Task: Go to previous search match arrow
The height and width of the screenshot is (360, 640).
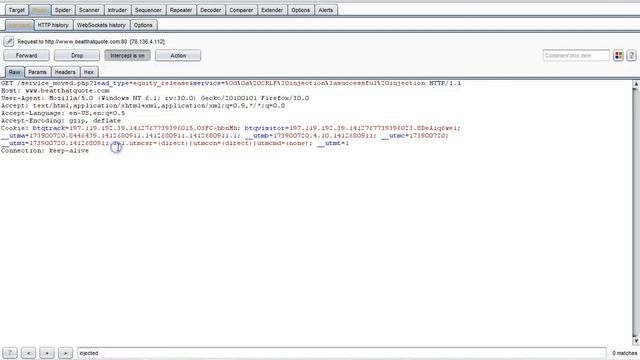Action: click(28, 353)
